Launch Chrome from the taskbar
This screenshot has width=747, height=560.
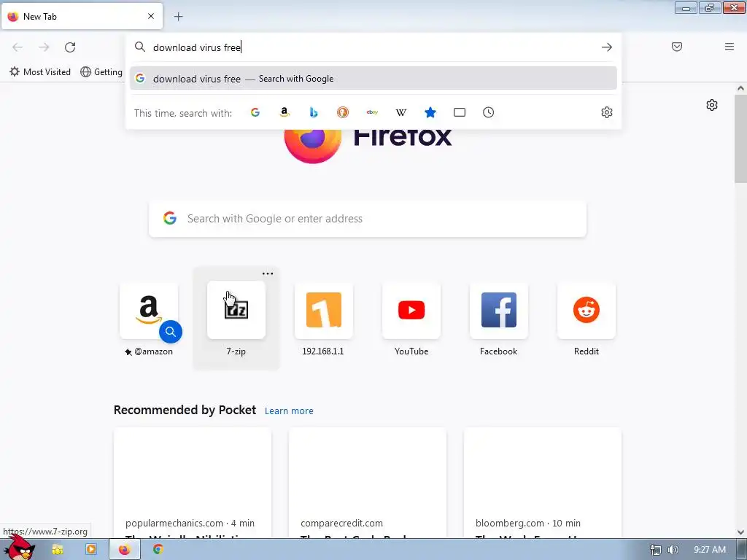click(x=158, y=550)
